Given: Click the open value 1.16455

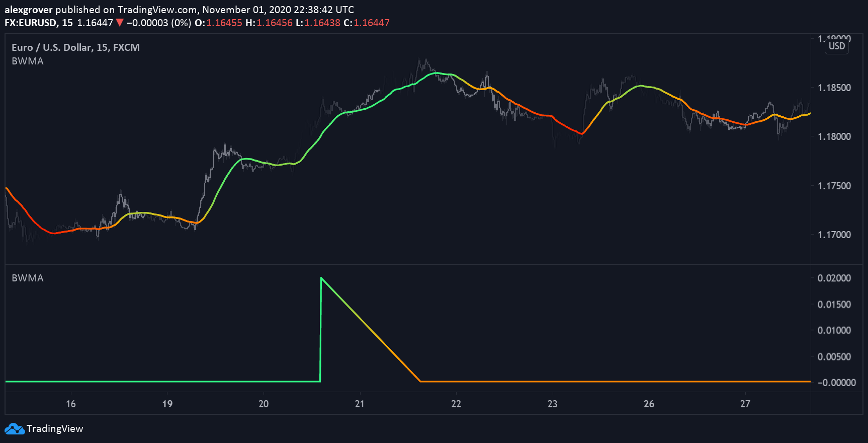Looking at the screenshot, I should coord(224,23).
